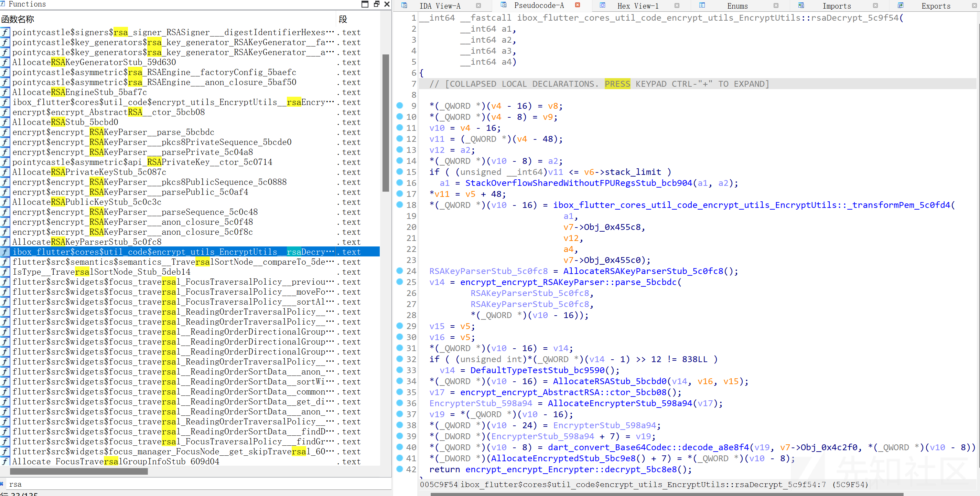The height and width of the screenshot is (496, 980).
Task: Float the Functions panel with restore icon
Action: 377,4
